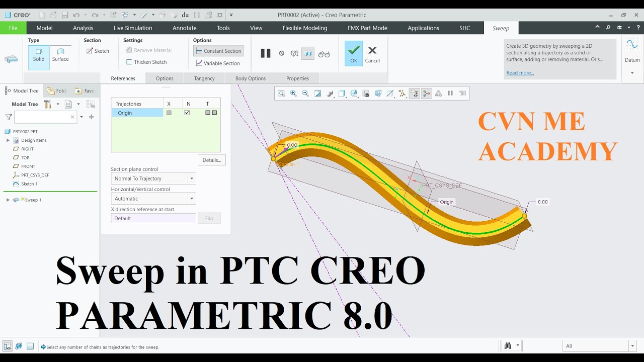This screenshot has width=644, height=362.
Task: Open the File menu
Action: [x=13, y=28]
